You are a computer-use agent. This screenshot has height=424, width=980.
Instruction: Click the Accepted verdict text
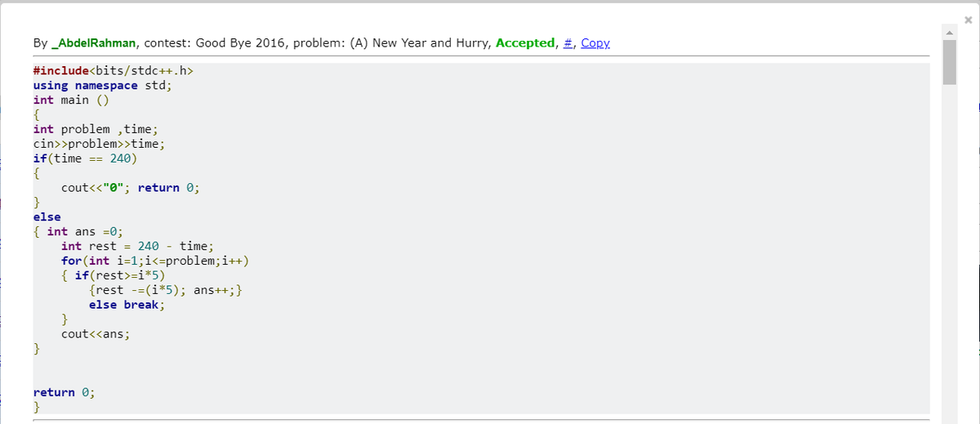tap(525, 43)
